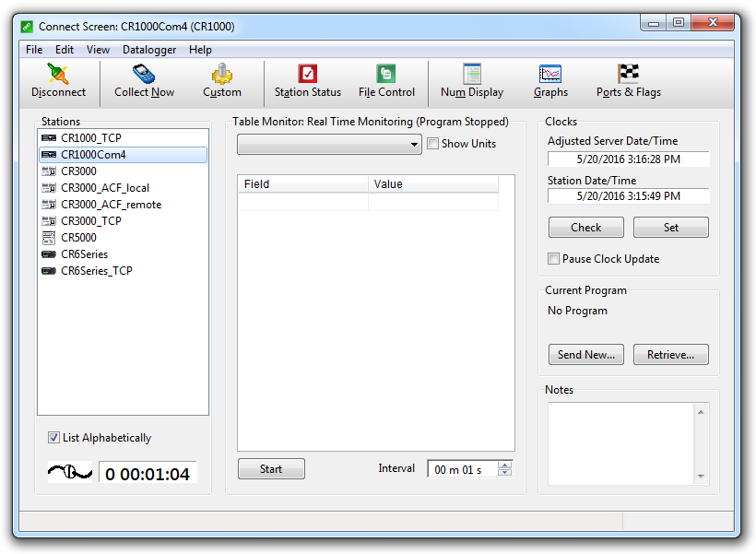The height and width of the screenshot is (554, 756).
Task: Click the CR6Series station icon
Action: click(49, 254)
